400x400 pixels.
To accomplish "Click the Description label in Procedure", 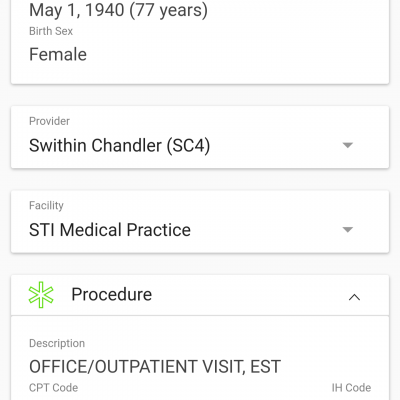I will pos(57,343).
